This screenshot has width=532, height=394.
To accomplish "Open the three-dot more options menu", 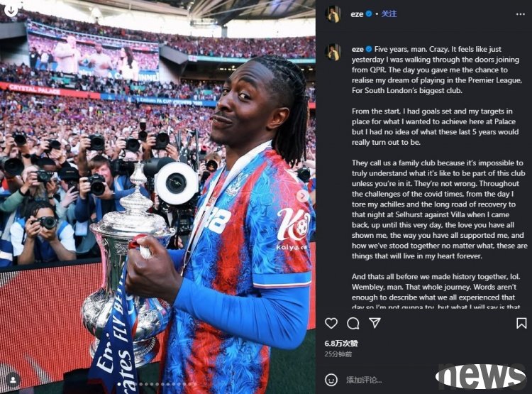I will [521, 14].
